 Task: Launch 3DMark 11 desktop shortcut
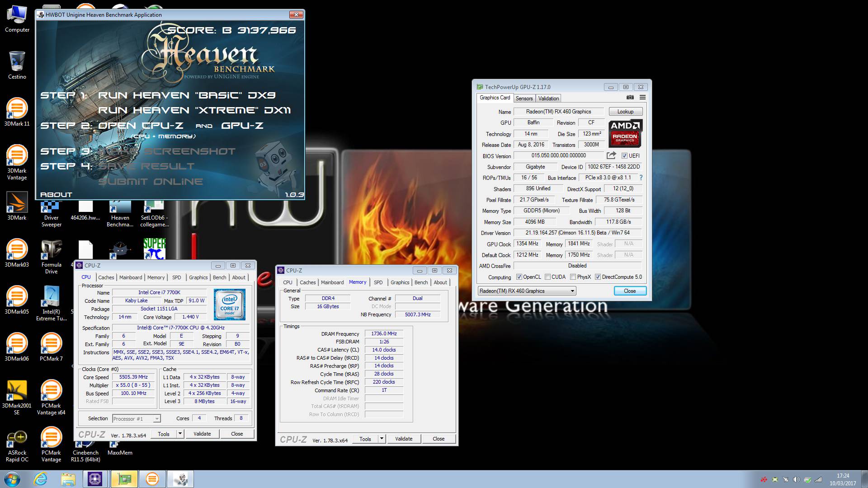tap(17, 113)
